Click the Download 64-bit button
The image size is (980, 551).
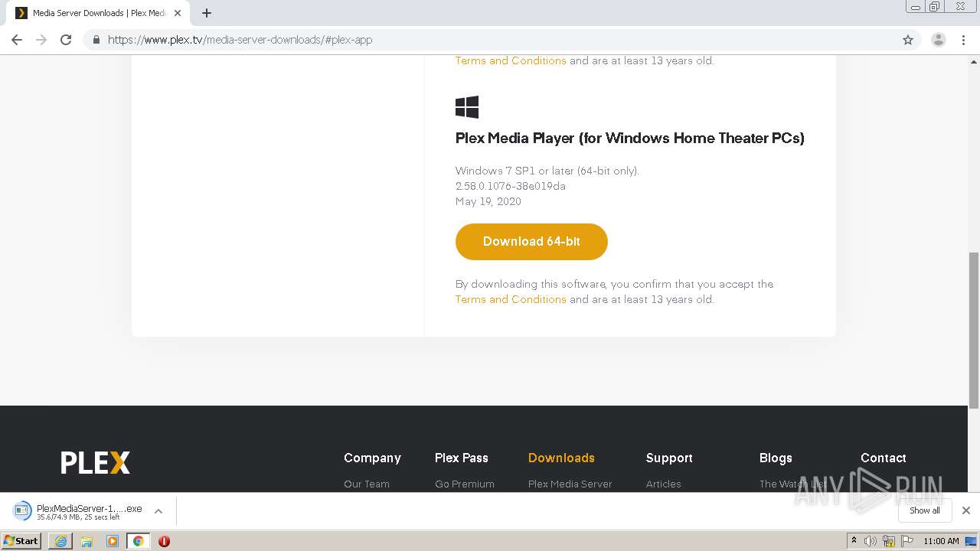[531, 242]
